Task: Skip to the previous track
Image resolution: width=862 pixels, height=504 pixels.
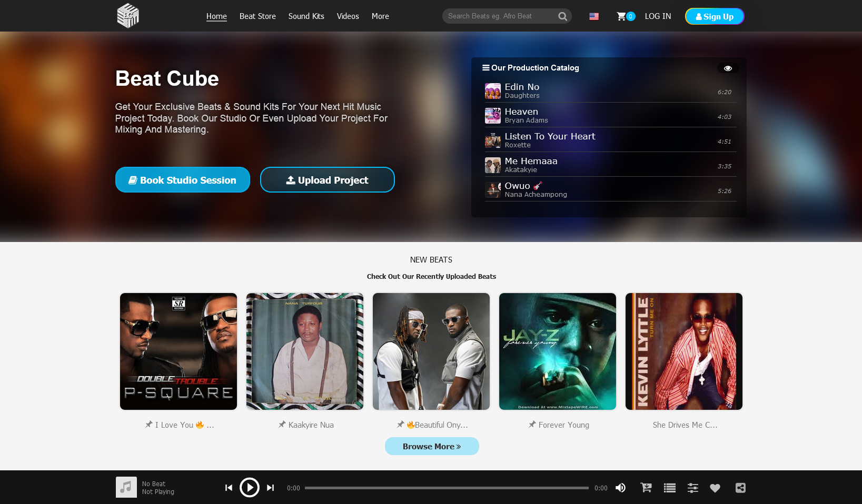Action: tap(229, 488)
